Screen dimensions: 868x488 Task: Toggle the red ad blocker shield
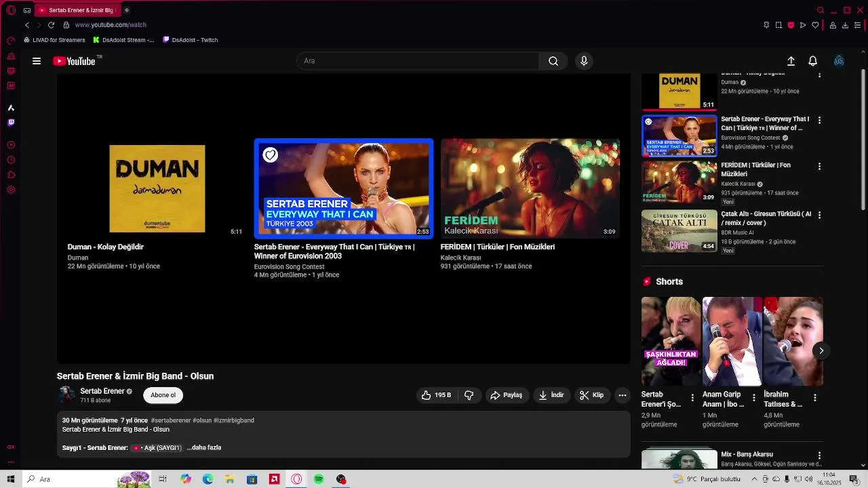pos(791,25)
